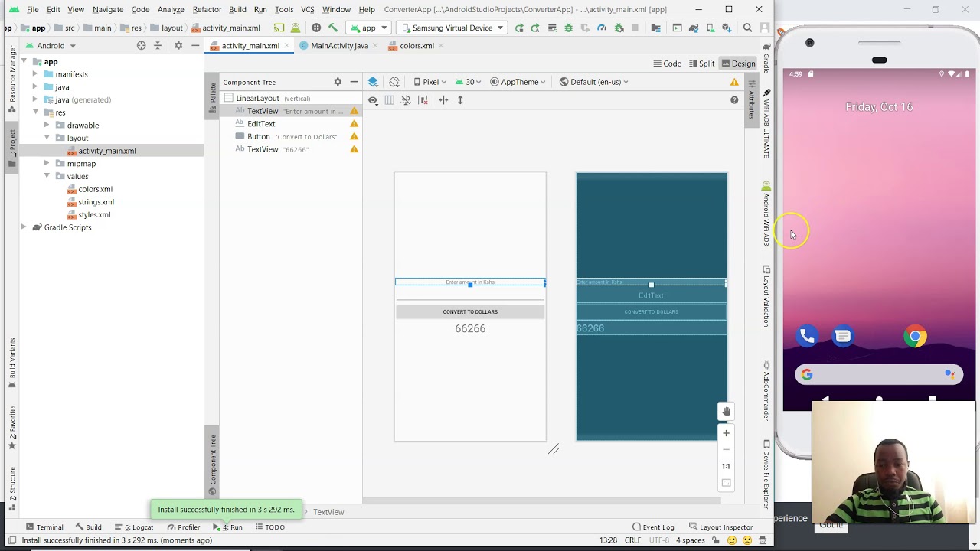
Task: Open the app run configuration dropdown
Action: pyautogui.click(x=368, y=28)
